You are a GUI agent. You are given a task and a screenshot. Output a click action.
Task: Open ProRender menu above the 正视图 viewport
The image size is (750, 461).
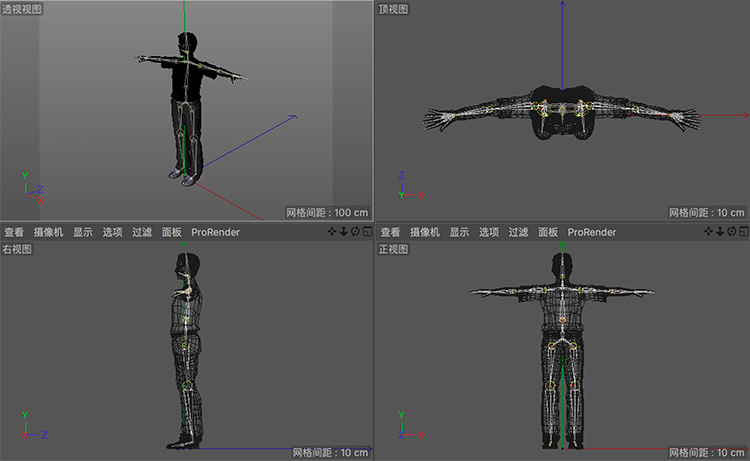pos(592,232)
